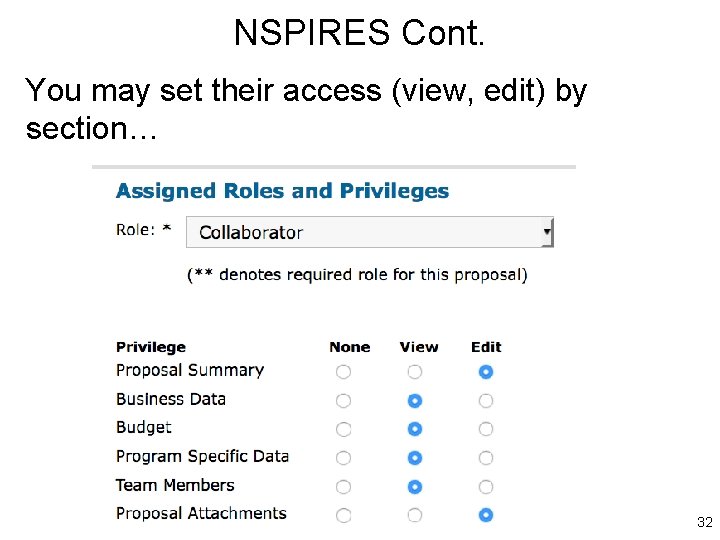The height and width of the screenshot is (540, 720).
Task: Choose Edit for Budget privilege
Action: coord(486,430)
